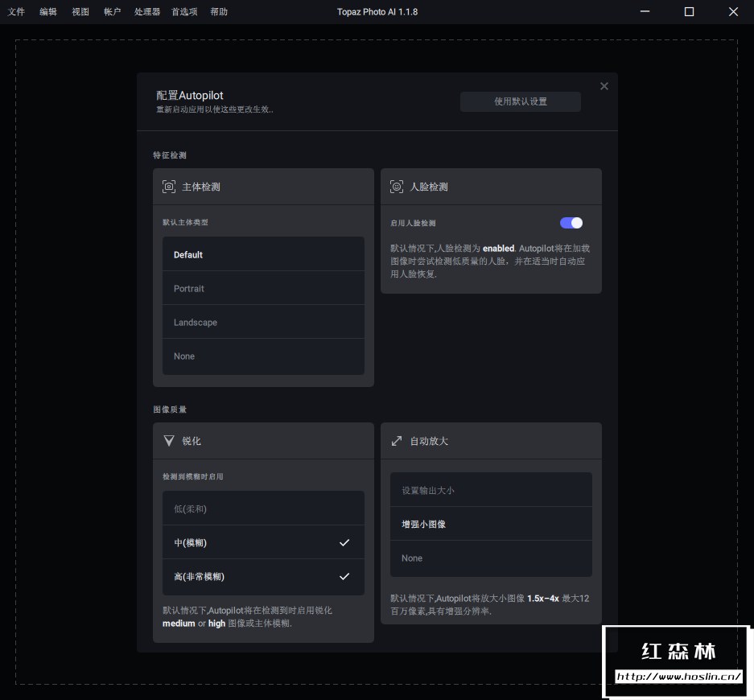Click the 人脸检测 face icon
This screenshot has height=700, width=754.
[397, 187]
